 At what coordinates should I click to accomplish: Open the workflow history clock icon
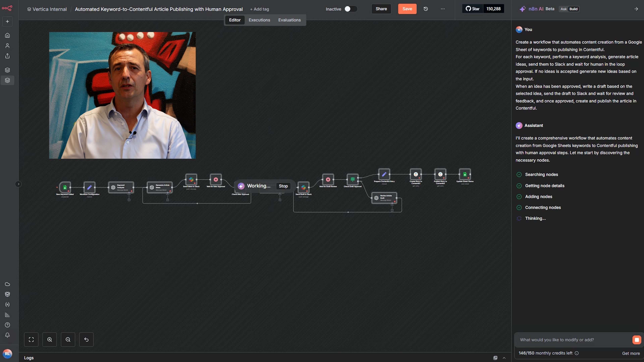[426, 9]
